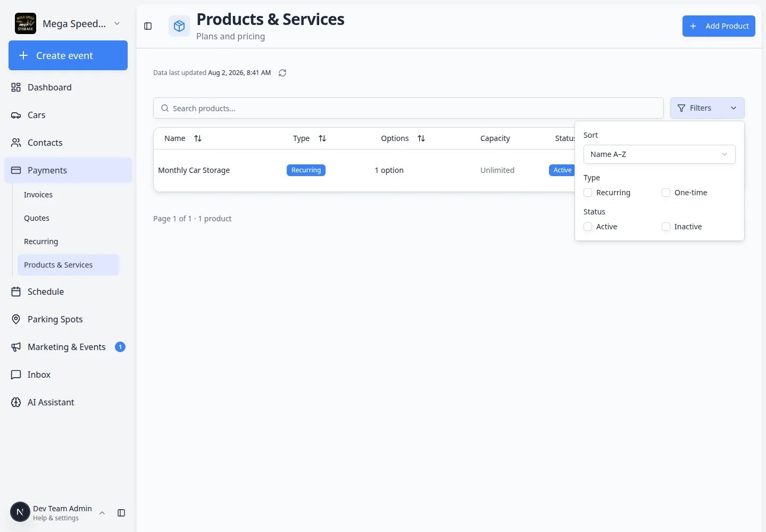Click the Unlimited capacity cell
Viewport: 766px width, 532px height.
click(497, 170)
